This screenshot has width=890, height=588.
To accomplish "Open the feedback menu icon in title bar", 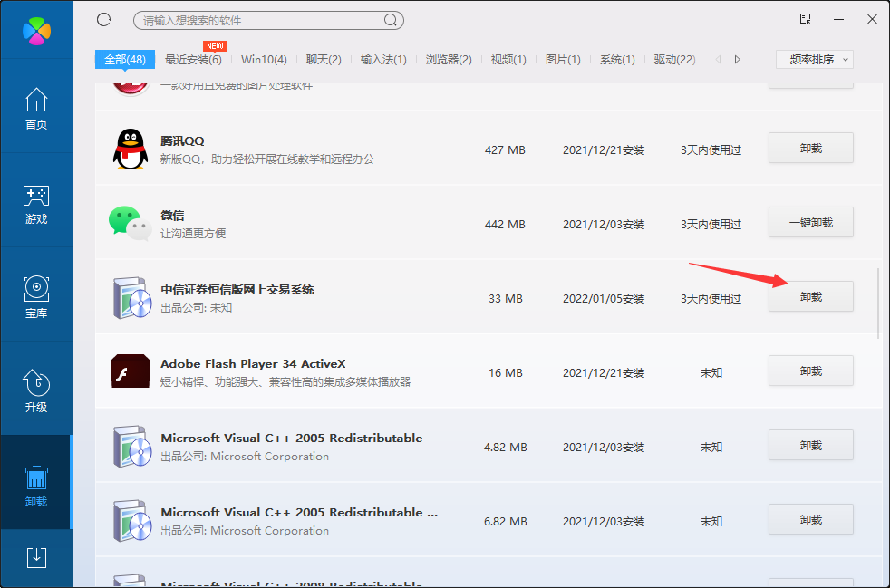I will point(805,19).
